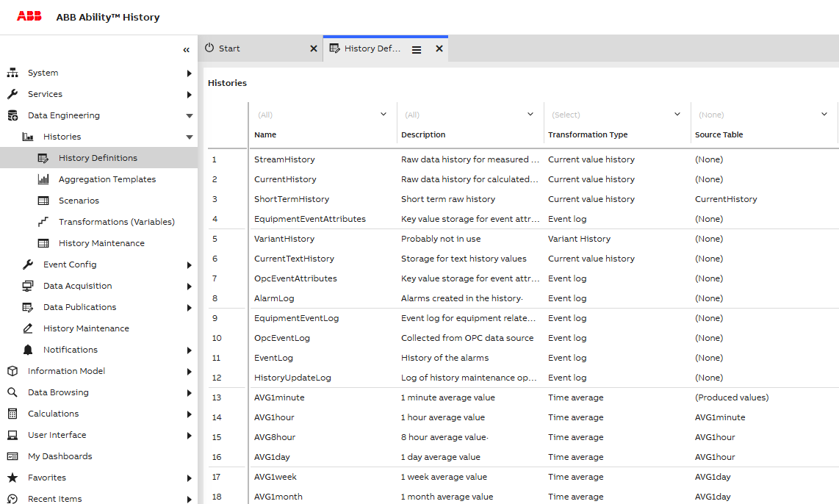This screenshot has width=839, height=504.
Task: Expand the Calculations arrow
Action: (189, 414)
